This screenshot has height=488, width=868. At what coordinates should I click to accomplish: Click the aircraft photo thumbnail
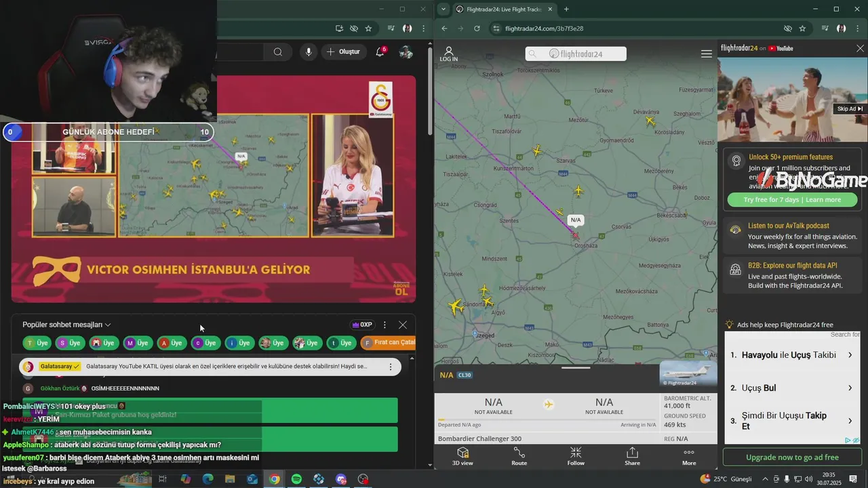(x=688, y=374)
